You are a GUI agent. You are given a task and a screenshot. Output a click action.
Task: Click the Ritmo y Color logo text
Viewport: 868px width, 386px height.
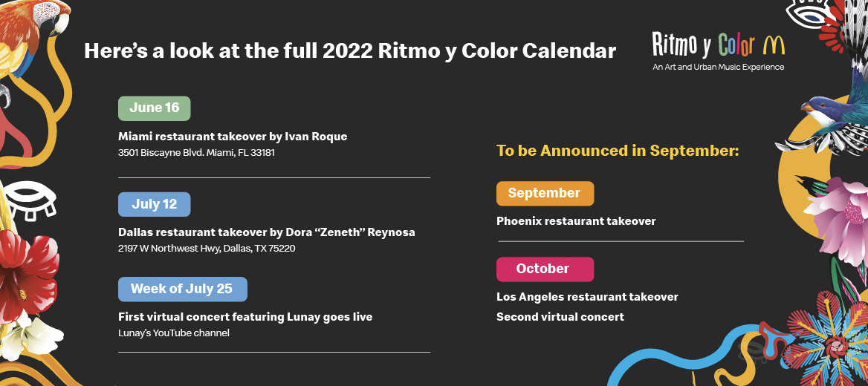703,45
